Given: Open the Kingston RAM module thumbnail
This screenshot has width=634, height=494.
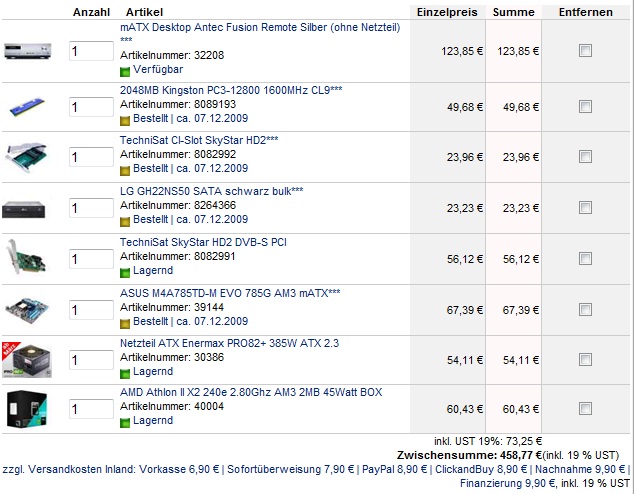Looking at the screenshot, I should pyautogui.click(x=27, y=106).
